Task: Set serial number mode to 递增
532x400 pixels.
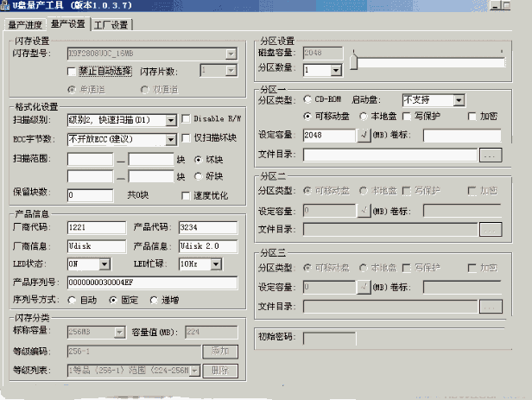Action: (x=154, y=300)
